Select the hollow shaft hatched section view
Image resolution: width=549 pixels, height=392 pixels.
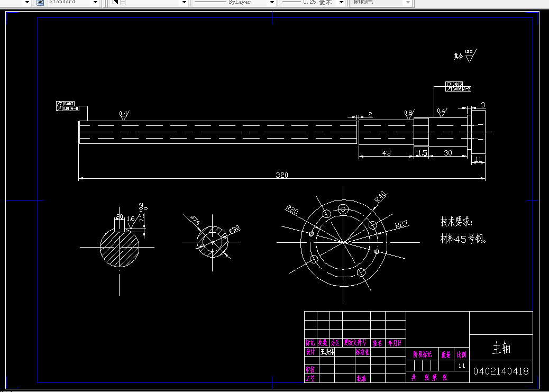coord(212,242)
